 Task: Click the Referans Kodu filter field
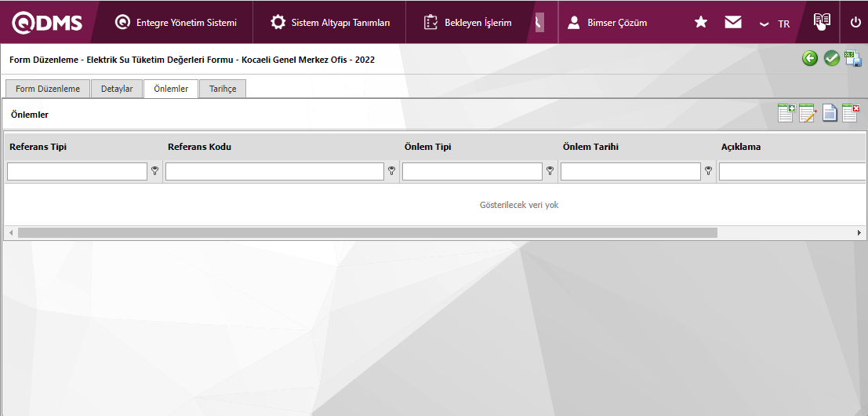[x=274, y=172]
